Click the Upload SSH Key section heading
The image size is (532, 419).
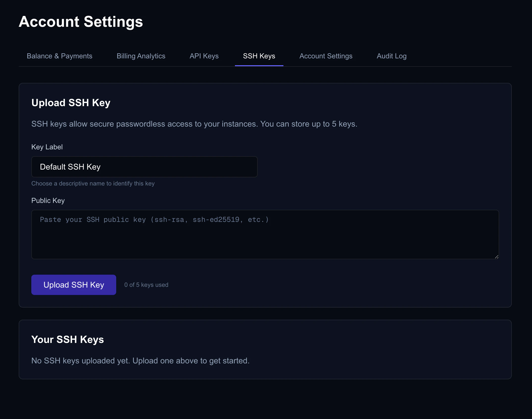[x=71, y=103]
